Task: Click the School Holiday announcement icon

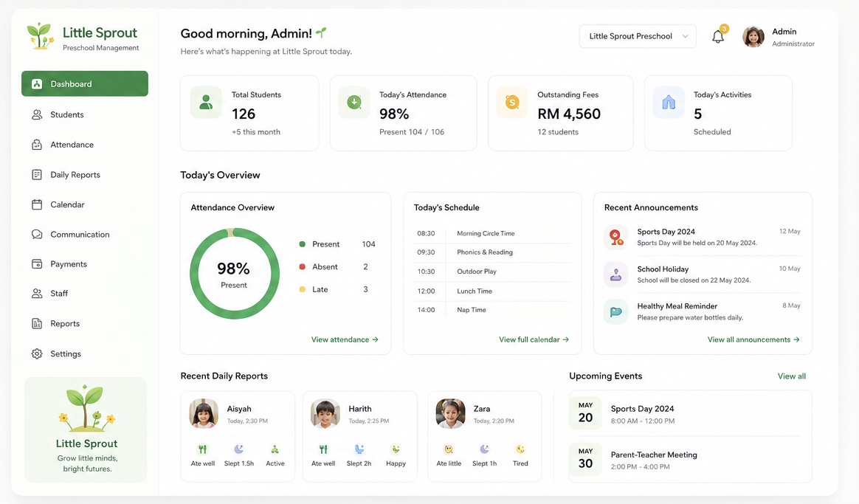Action: [615, 275]
